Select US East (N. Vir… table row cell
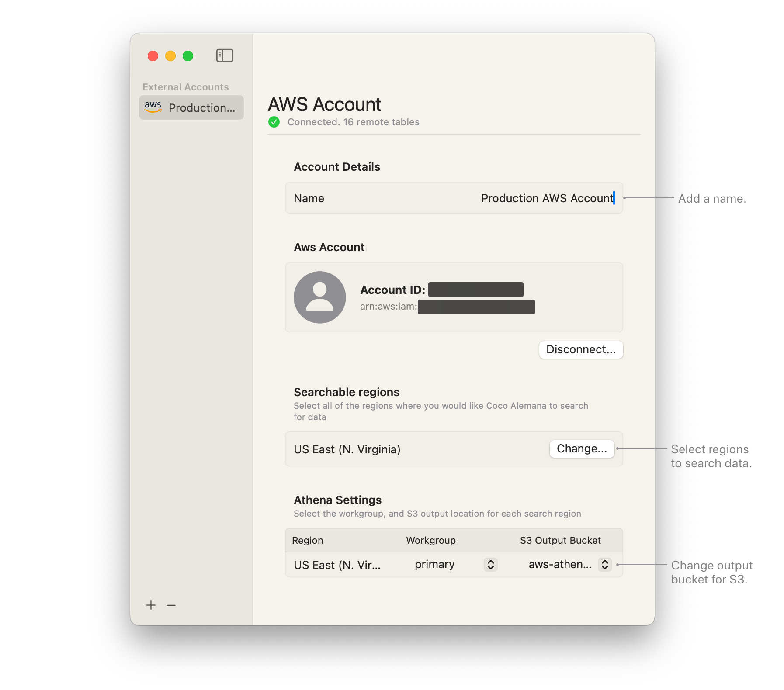 [x=337, y=565]
